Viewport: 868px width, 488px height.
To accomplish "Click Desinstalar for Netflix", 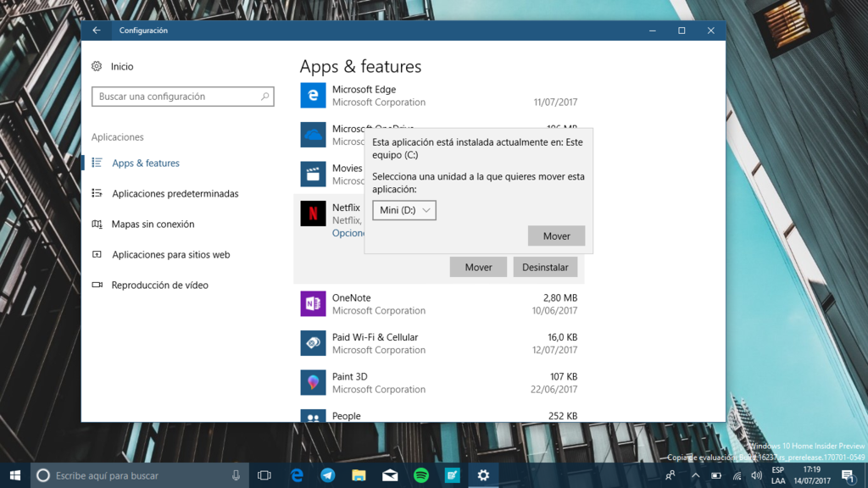I will point(545,267).
